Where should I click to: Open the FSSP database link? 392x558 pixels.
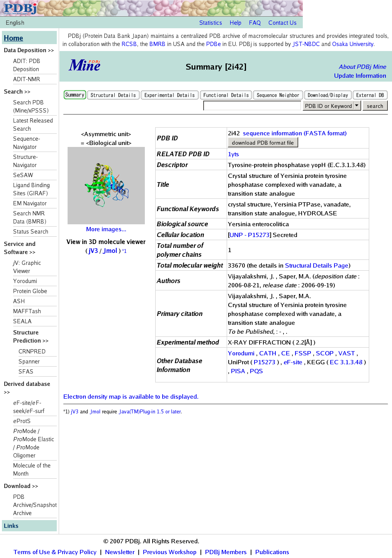(303, 353)
